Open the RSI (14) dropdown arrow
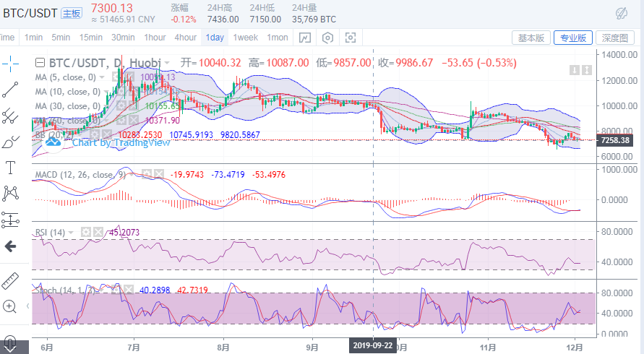The height and width of the screenshot is (354, 644). [x=71, y=233]
